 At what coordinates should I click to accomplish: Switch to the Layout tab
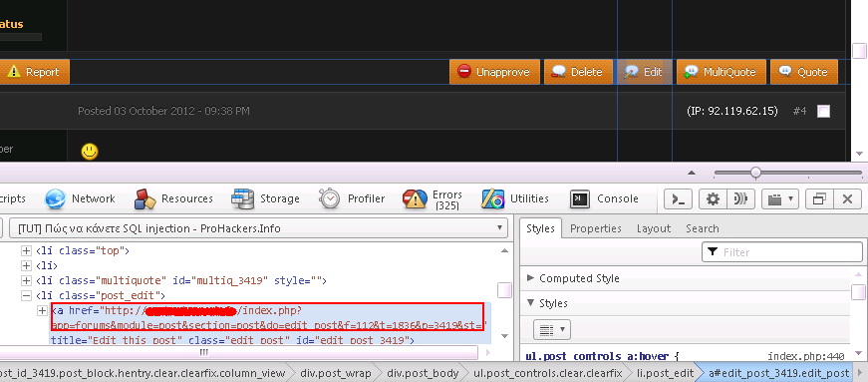coord(654,228)
